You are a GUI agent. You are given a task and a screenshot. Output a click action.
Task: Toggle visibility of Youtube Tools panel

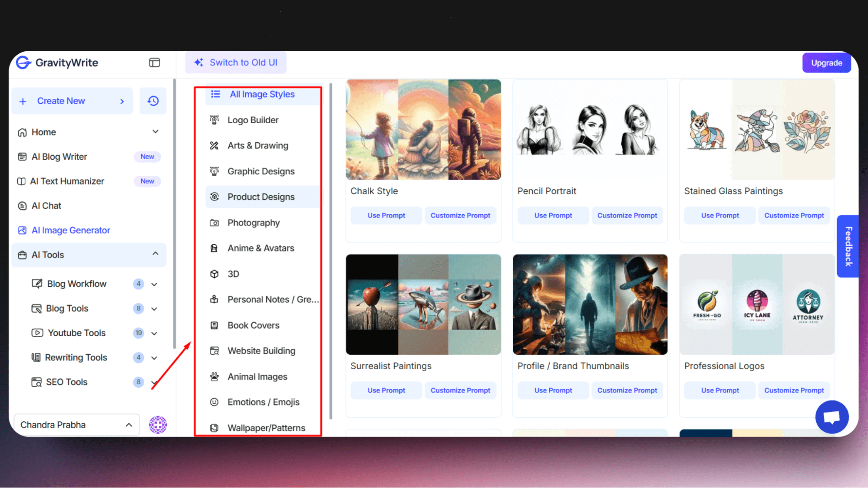point(155,332)
